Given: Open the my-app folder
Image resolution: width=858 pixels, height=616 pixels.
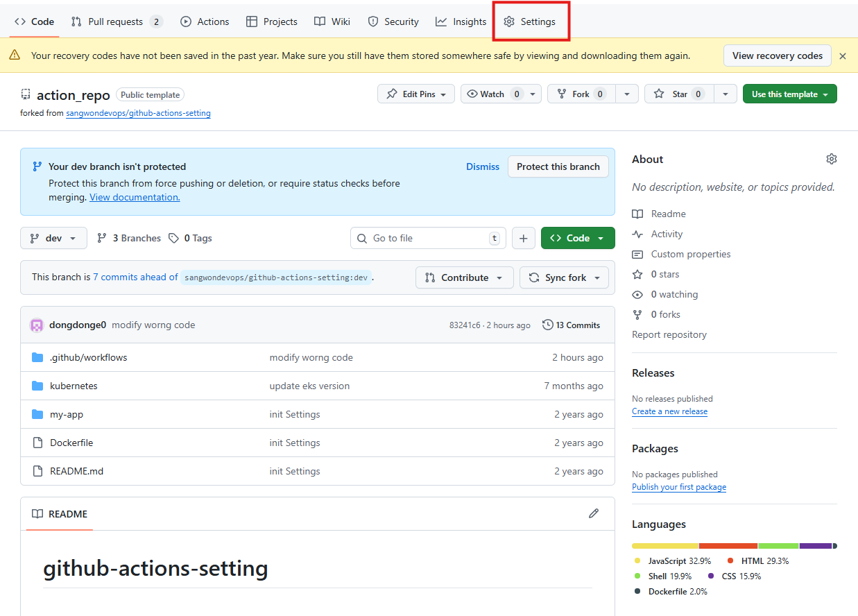Looking at the screenshot, I should 67,414.
